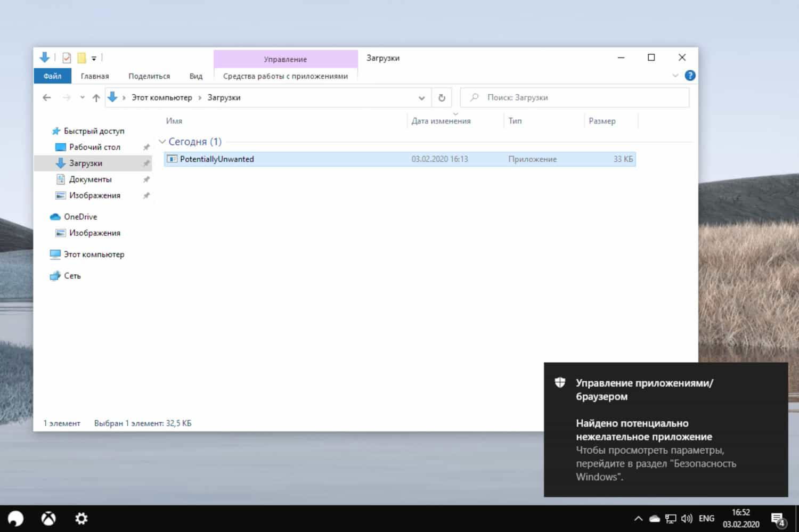
Task: Click the back navigation arrow
Action: 47,97
